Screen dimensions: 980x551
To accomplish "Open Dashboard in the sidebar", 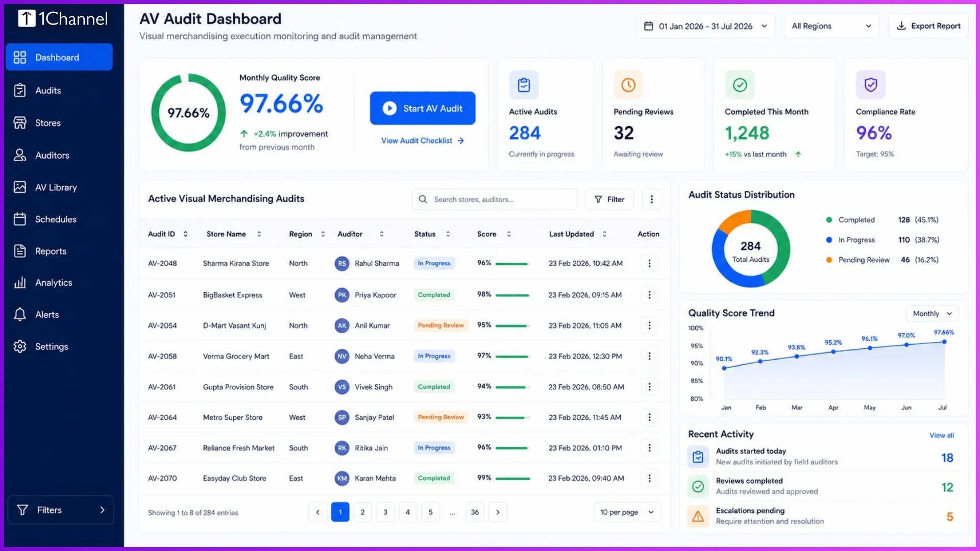I will coord(59,57).
